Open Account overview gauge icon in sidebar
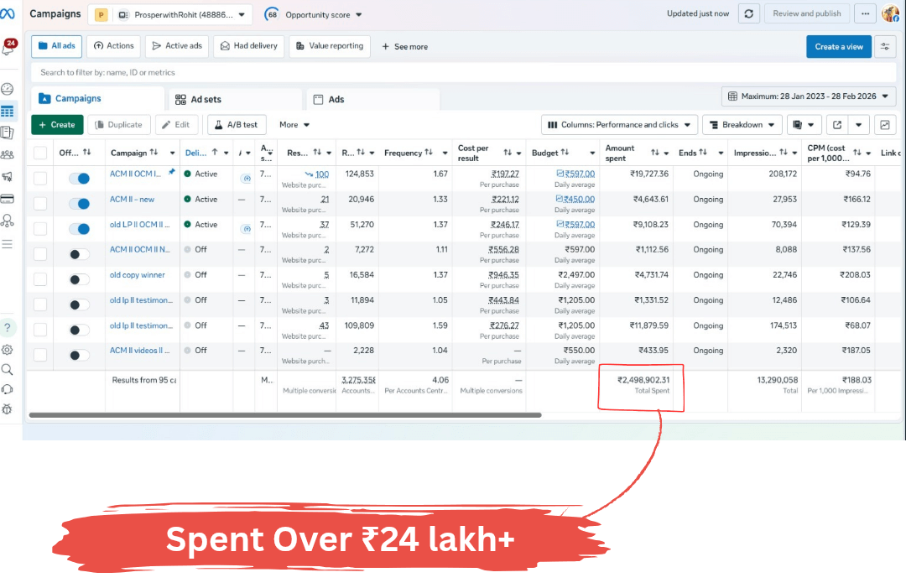The width and height of the screenshot is (906, 588). [8, 89]
